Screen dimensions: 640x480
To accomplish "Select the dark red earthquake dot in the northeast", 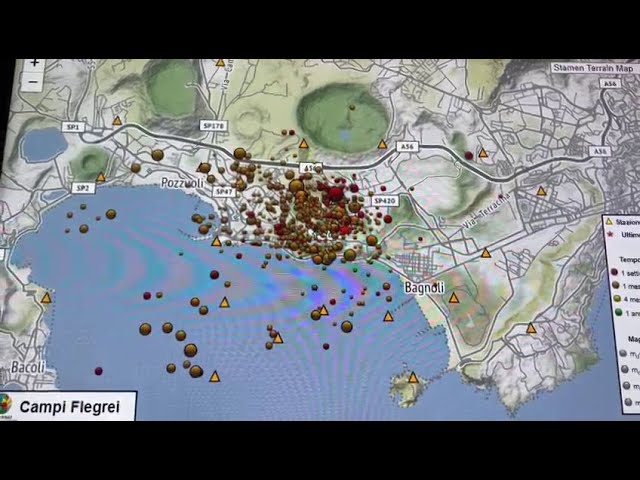I will [469, 155].
